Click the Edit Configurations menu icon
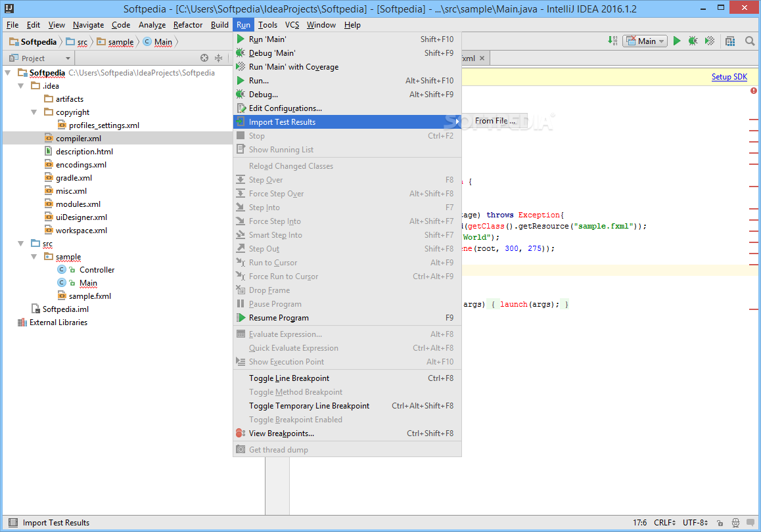761x532 pixels. click(241, 108)
